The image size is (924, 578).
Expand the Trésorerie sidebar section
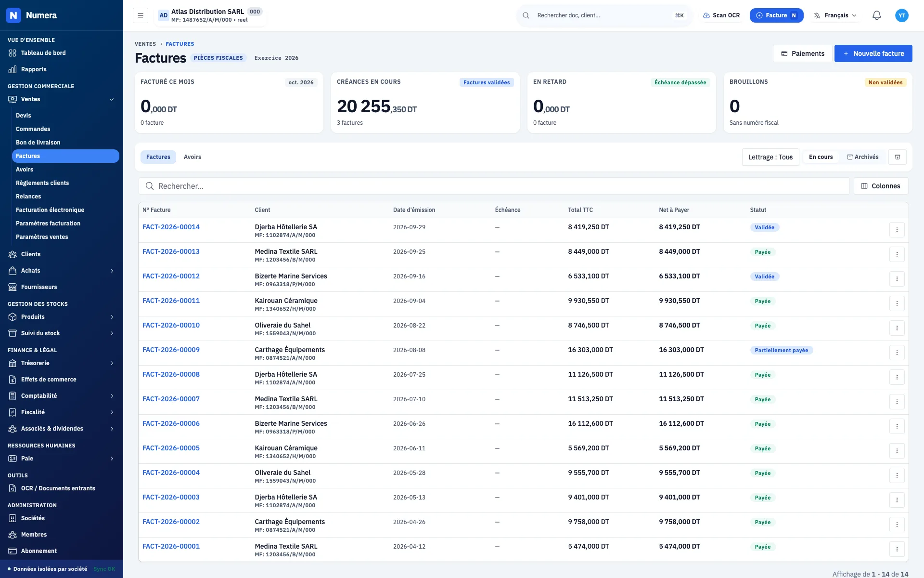pos(62,363)
